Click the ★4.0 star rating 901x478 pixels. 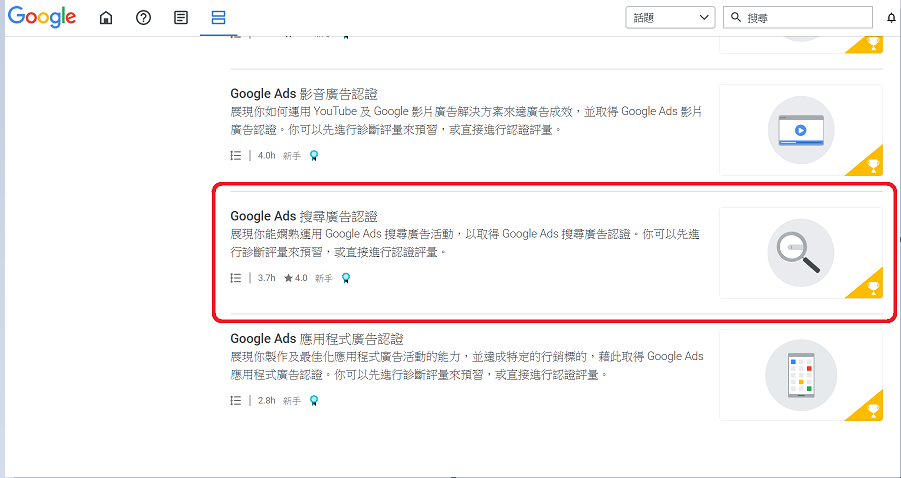(295, 278)
